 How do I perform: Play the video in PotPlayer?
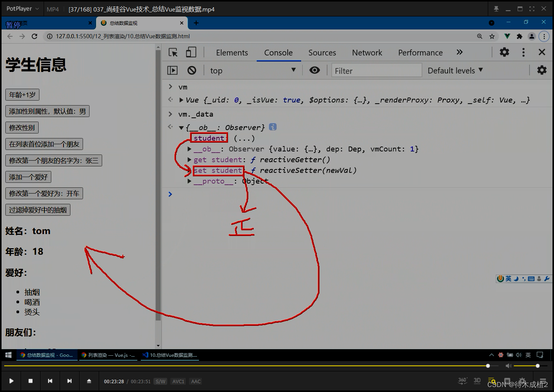[x=11, y=381]
